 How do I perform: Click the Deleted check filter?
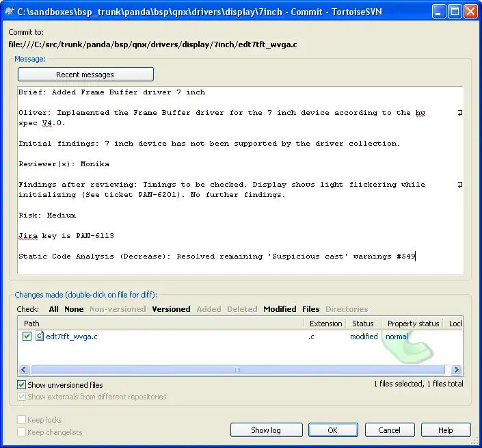tap(242, 309)
